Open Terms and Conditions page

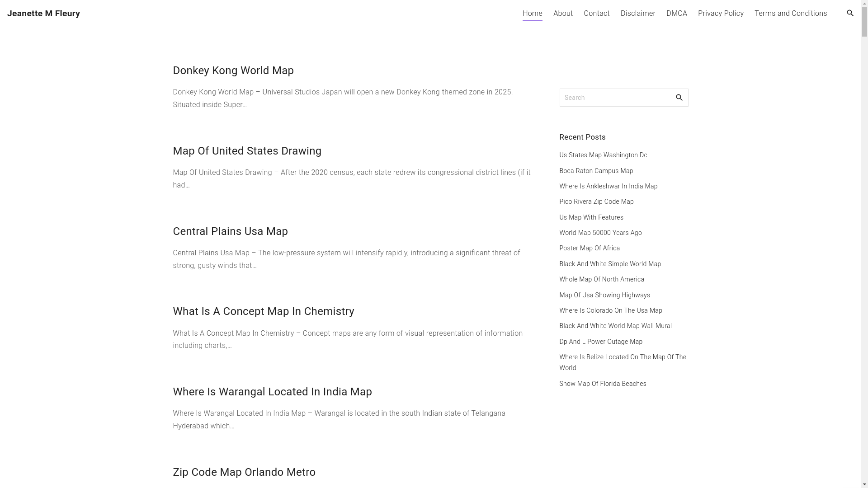click(x=790, y=14)
